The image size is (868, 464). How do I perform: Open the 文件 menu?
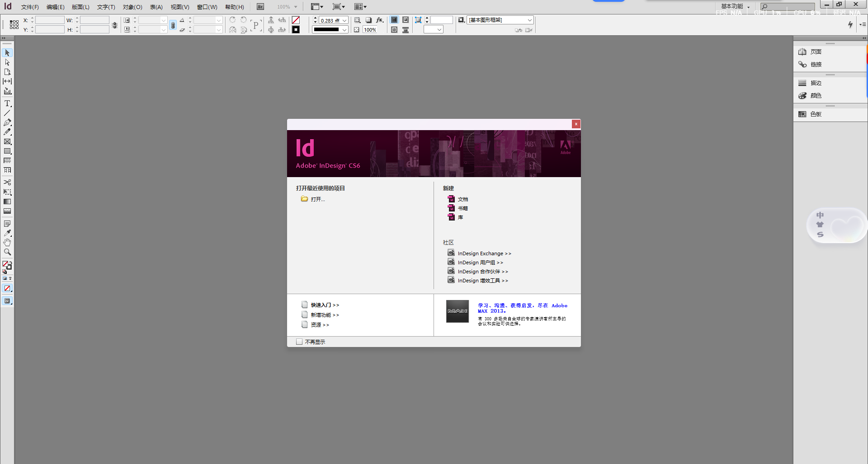coord(30,7)
